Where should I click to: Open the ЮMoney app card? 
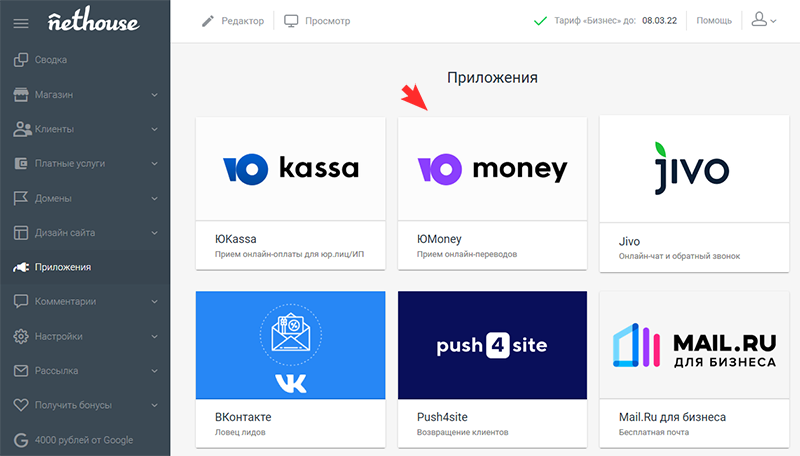492,193
